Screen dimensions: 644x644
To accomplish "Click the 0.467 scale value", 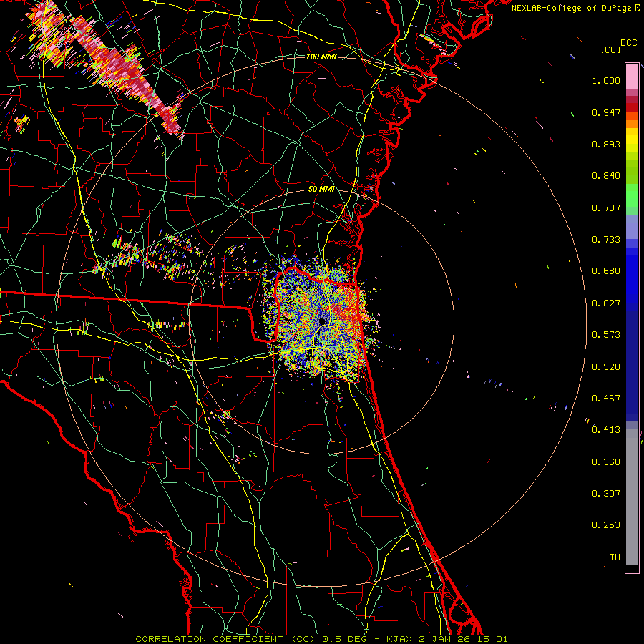I will pyautogui.click(x=606, y=399).
